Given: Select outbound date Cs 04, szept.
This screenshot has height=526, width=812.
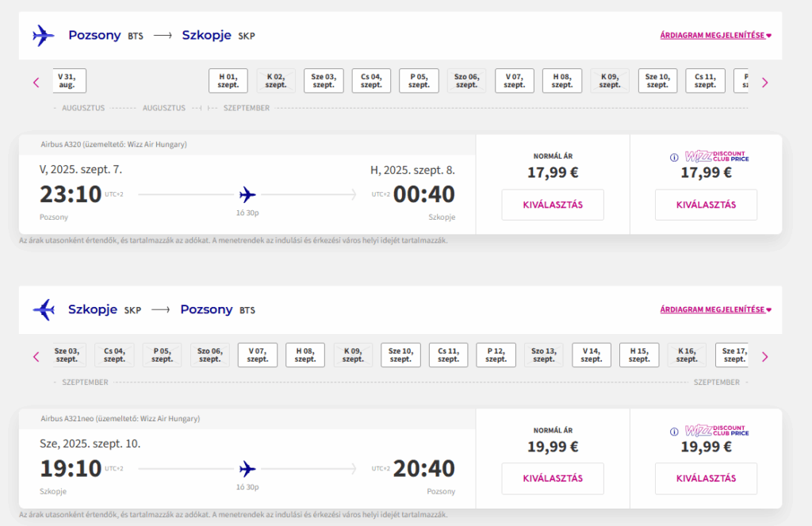Looking at the screenshot, I should (371, 81).
